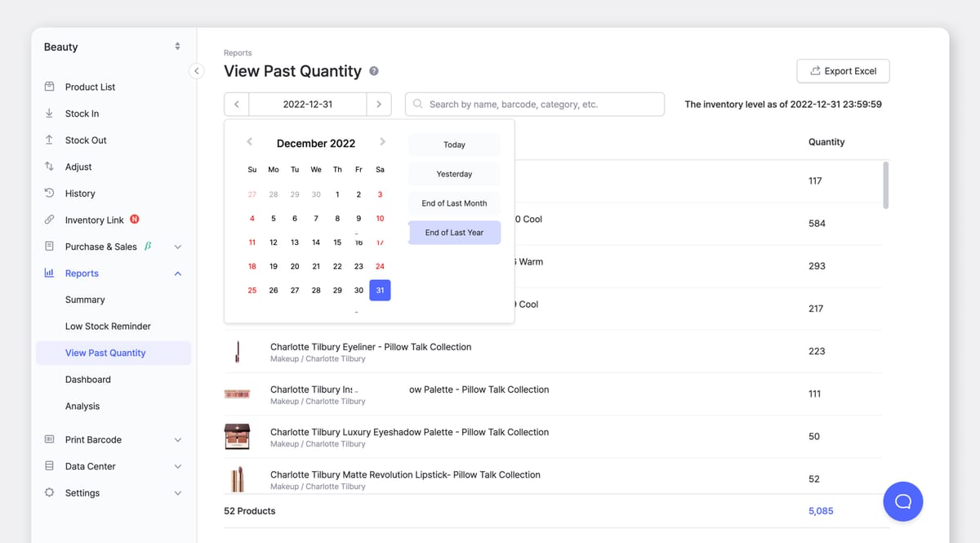Click the Stock In download-arrow icon
Image resolution: width=980 pixels, height=543 pixels.
tap(49, 113)
